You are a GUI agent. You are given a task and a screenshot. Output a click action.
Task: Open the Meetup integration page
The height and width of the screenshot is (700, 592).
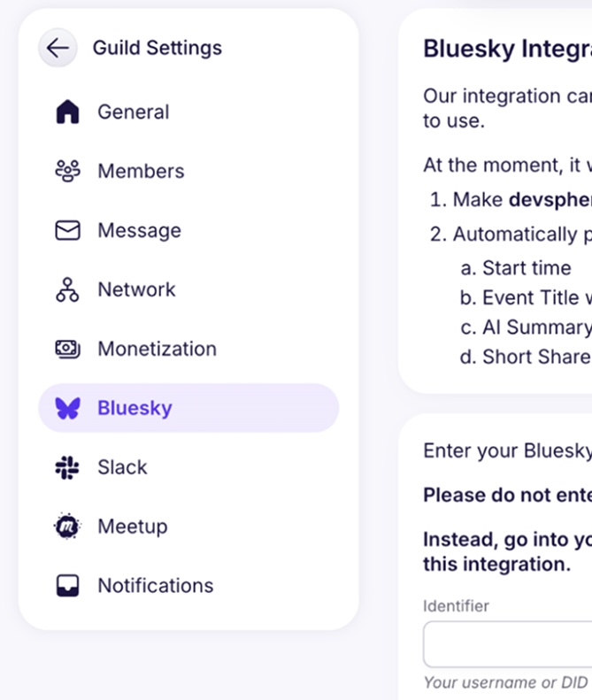point(132,527)
